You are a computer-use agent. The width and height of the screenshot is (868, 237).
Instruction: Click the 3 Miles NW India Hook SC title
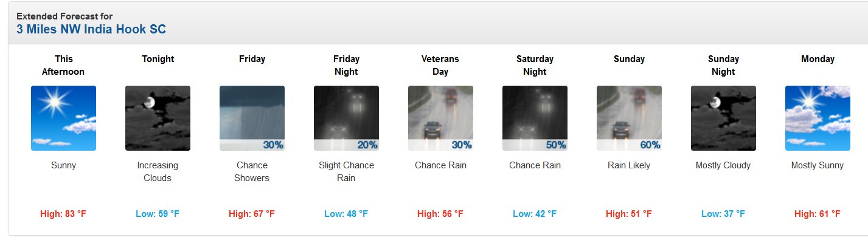[x=91, y=29]
